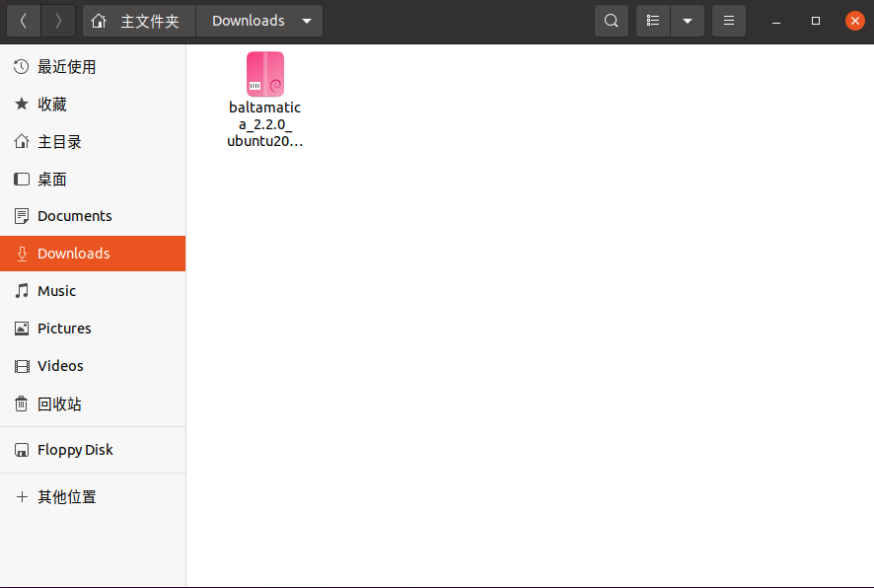Viewport: 874px width, 588px height.
Task: Click the home icon in the path bar
Action: [x=99, y=21]
